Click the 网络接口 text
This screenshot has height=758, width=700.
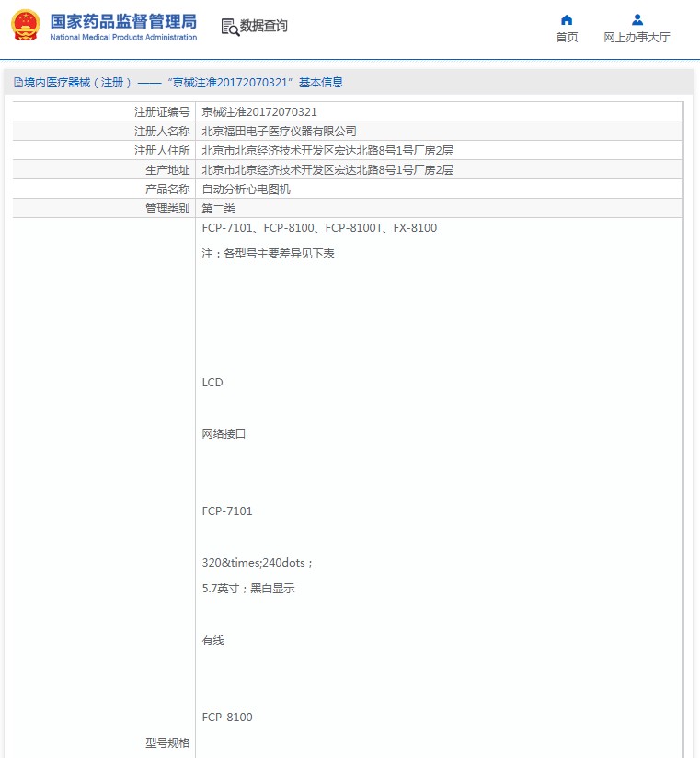(x=224, y=433)
